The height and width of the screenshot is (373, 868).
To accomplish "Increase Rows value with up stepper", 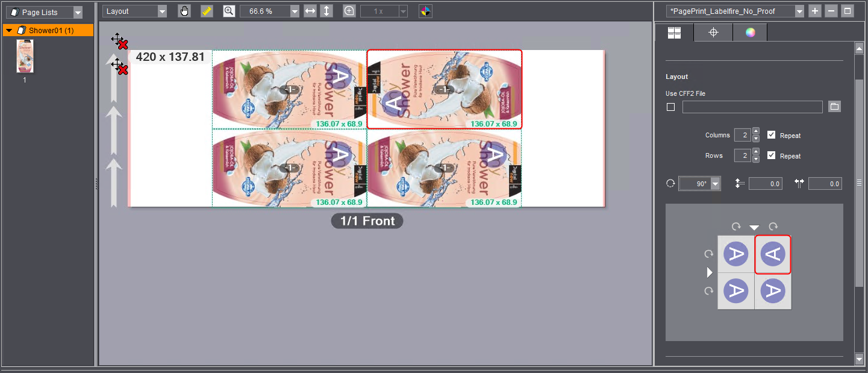I will (756, 152).
